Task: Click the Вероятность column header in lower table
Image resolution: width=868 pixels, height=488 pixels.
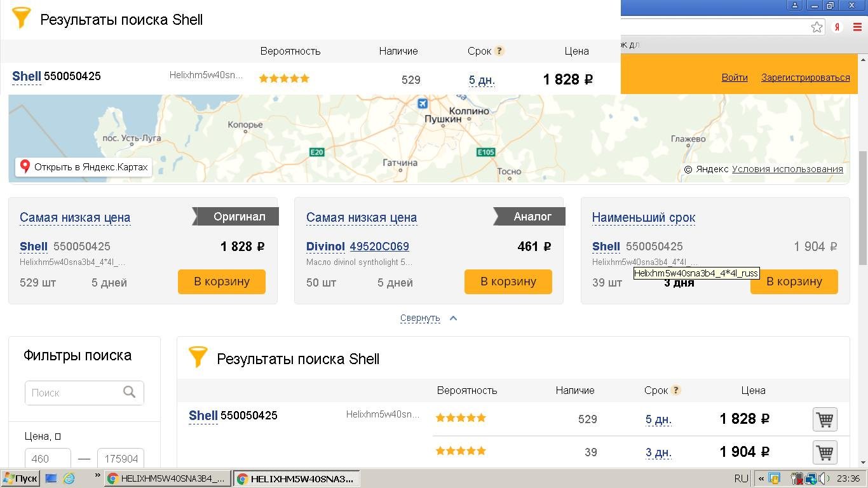Action: click(x=467, y=390)
